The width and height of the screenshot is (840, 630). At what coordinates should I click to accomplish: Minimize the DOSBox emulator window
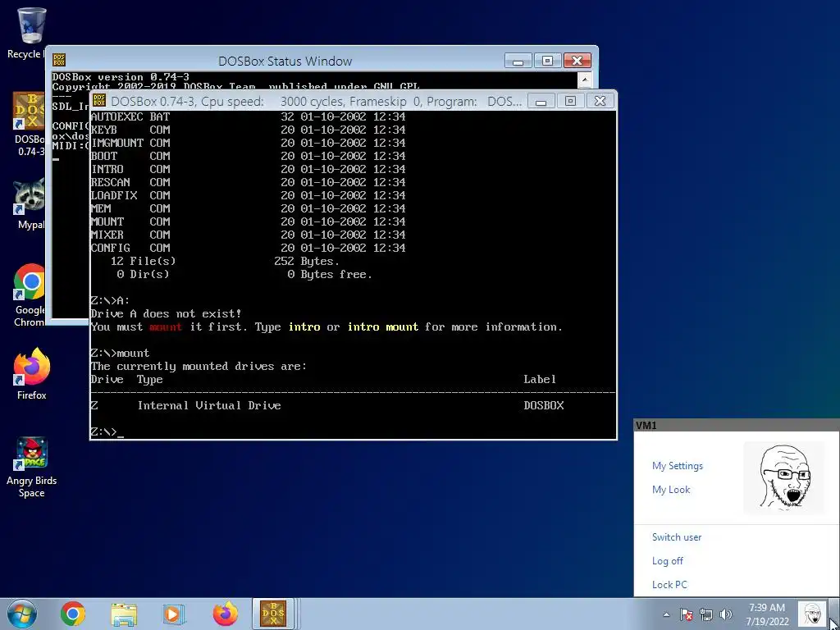pos(541,101)
